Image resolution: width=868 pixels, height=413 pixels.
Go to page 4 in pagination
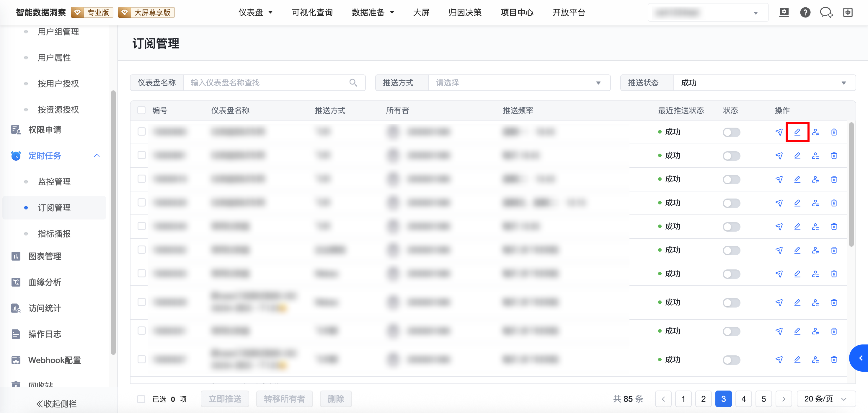point(743,399)
